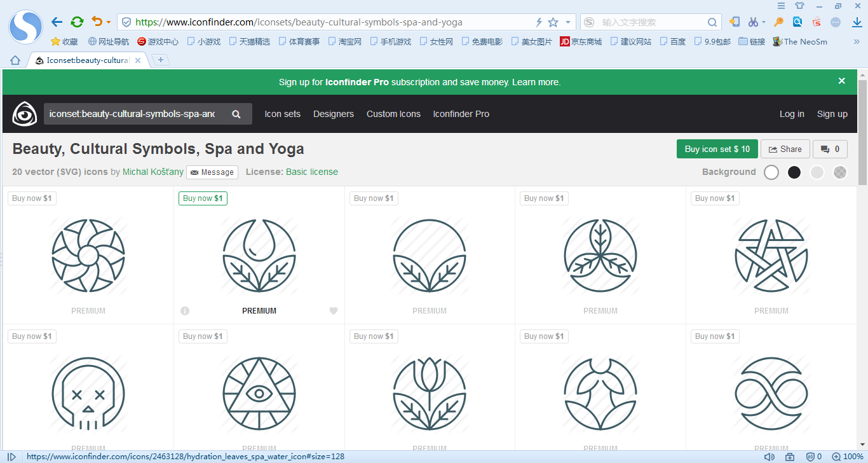The height and width of the screenshot is (463, 868).
Task: Close the Iconset browser tab
Action: (139, 60)
